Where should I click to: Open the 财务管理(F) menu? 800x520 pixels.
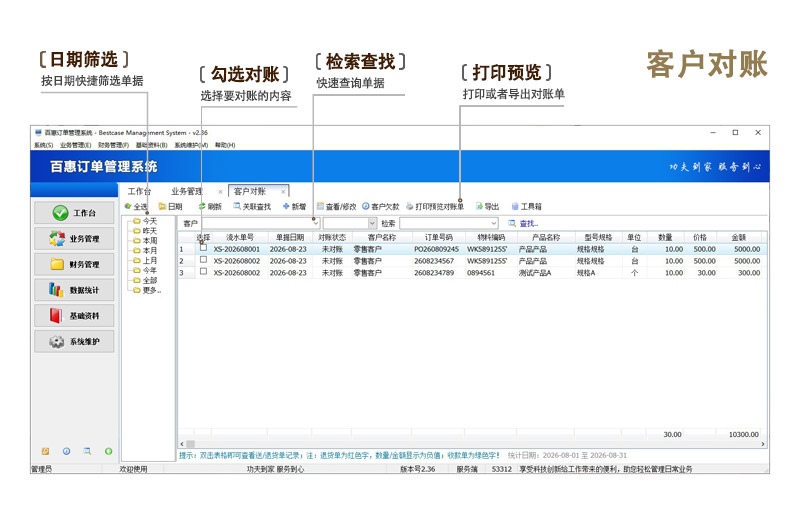pyautogui.click(x=113, y=145)
